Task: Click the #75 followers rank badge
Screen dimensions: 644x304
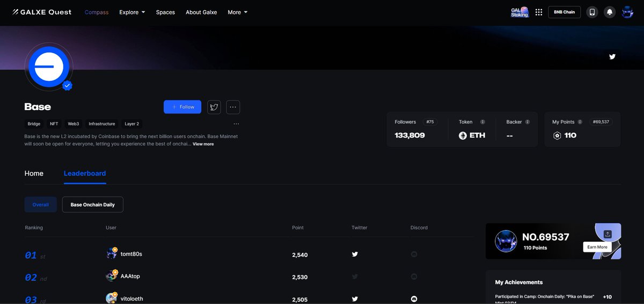Action: click(430, 122)
